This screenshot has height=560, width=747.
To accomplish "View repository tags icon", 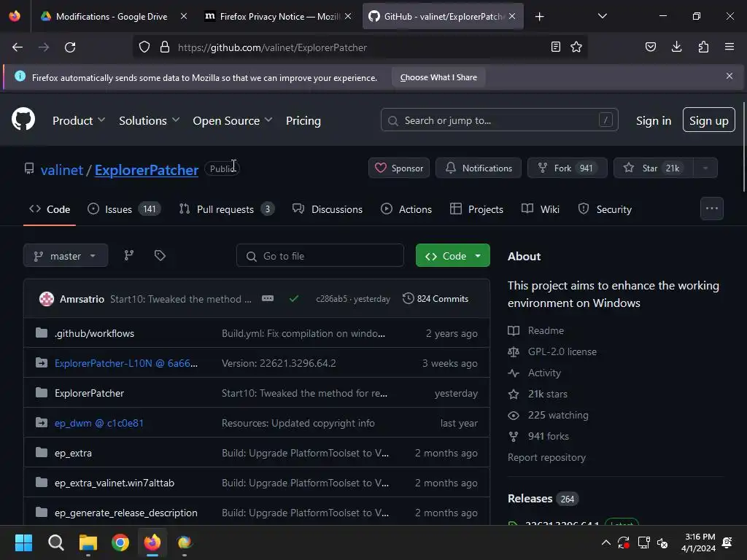I will pyautogui.click(x=160, y=256).
